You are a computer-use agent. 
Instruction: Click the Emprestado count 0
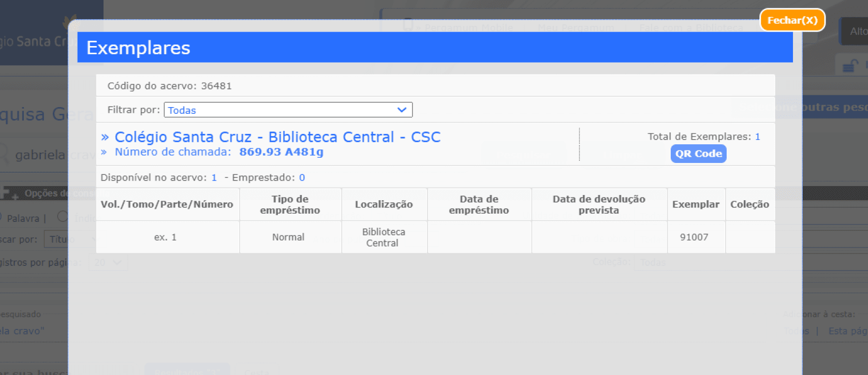[x=302, y=177]
